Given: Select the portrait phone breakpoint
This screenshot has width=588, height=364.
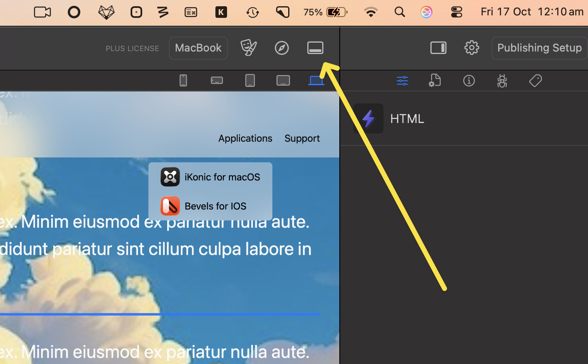Looking at the screenshot, I should (183, 80).
